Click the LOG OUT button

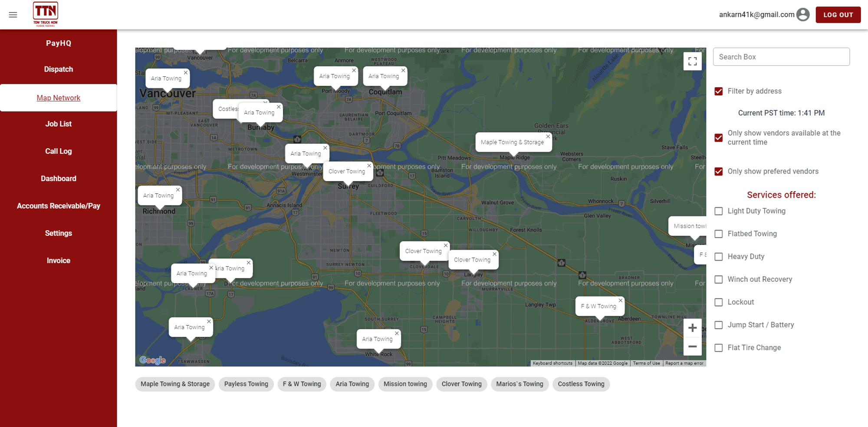coord(838,15)
